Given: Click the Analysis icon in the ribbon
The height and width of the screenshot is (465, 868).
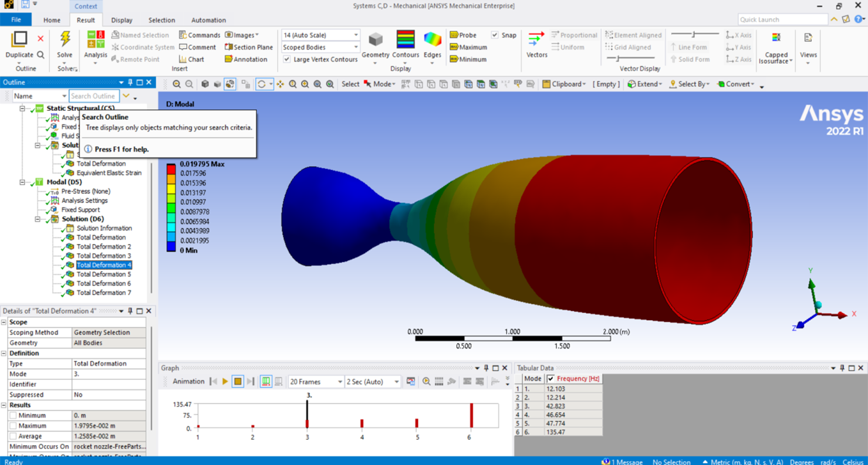Looking at the screenshot, I should (x=95, y=40).
